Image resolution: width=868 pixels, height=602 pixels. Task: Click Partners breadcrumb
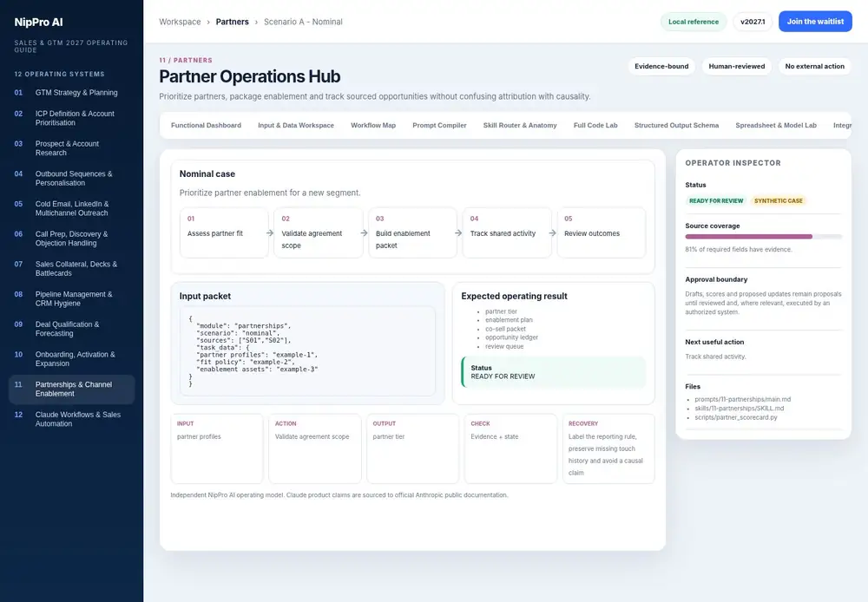(232, 22)
